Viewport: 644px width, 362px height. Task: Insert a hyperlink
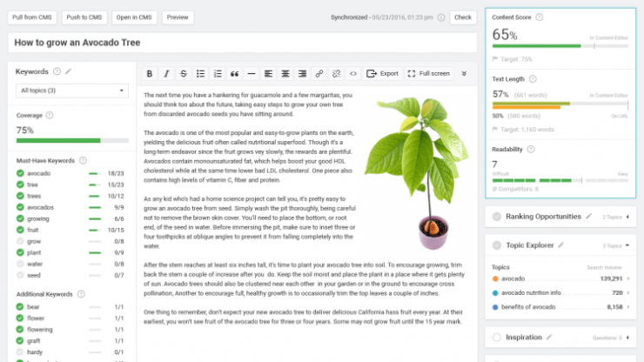click(x=319, y=74)
